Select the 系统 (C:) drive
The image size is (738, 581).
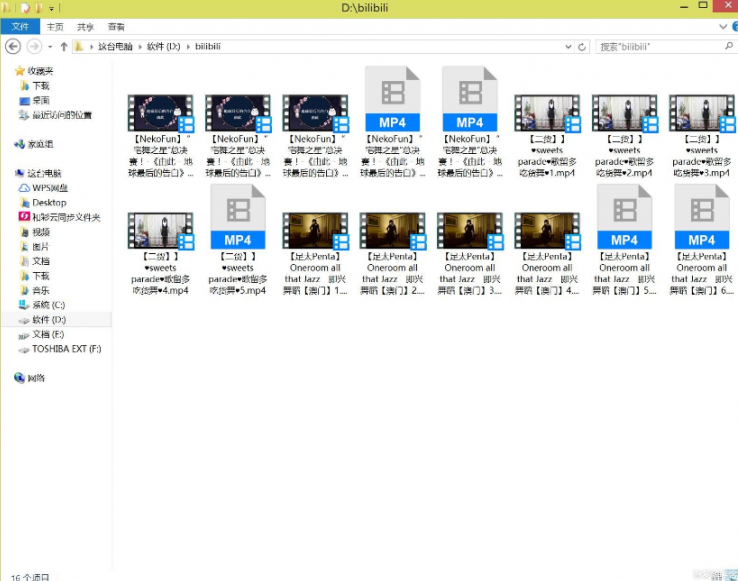[48, 305]
